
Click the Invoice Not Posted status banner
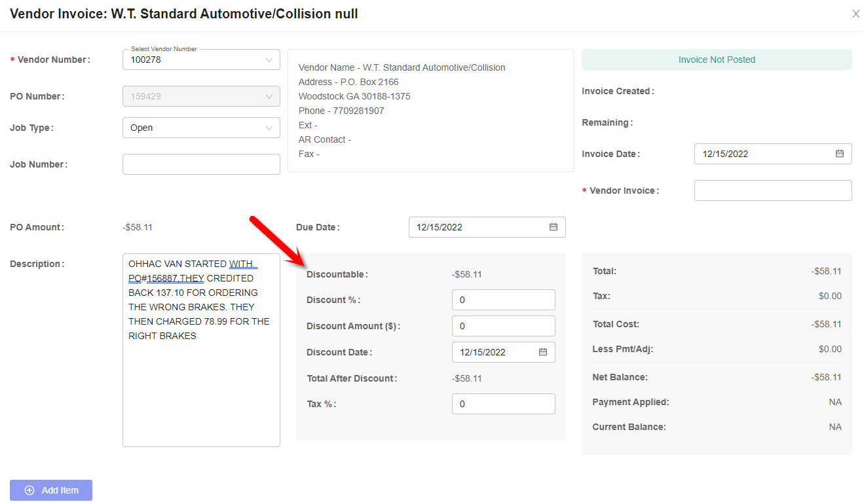(x=717, y=60)
